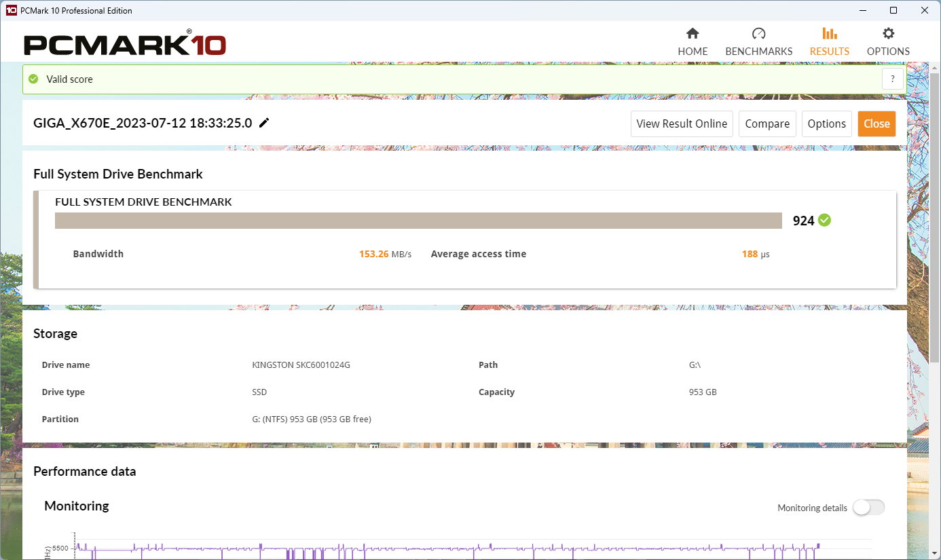The height and width of the screenshot is (560, 941).
Task: Click the orange Close button
Action: click(877, 124)
